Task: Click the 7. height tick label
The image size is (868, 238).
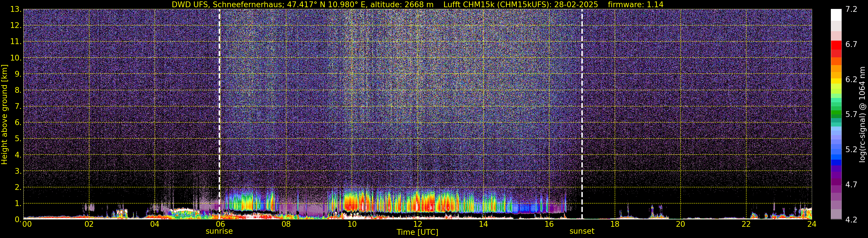Action: (x=18, y=107)
